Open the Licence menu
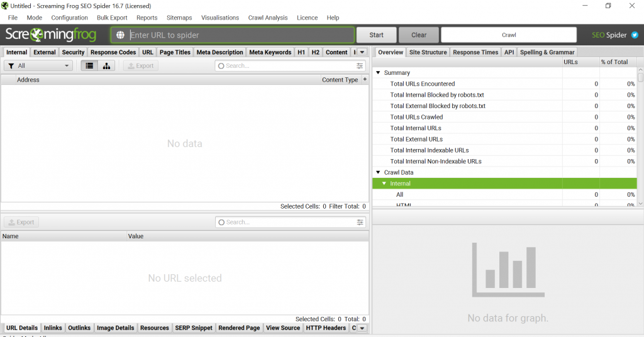The image size is (644, 337). [307, 18]
